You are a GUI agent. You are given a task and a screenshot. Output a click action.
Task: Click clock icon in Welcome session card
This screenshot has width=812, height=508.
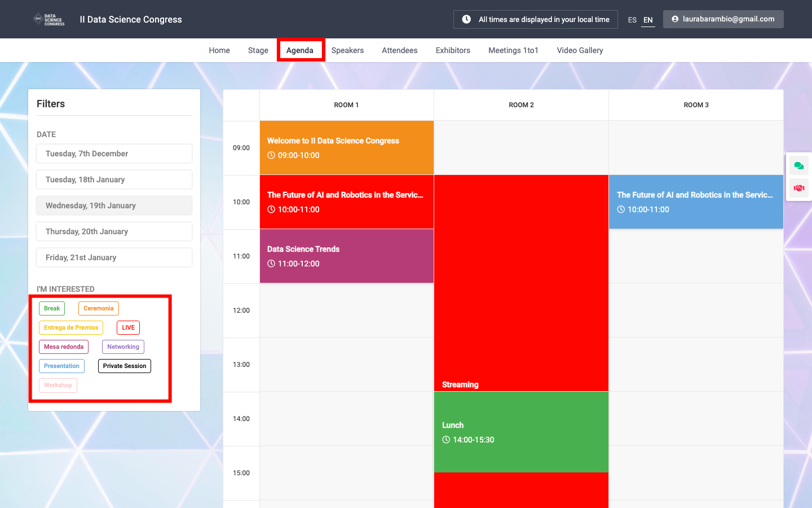pos(271,155)
